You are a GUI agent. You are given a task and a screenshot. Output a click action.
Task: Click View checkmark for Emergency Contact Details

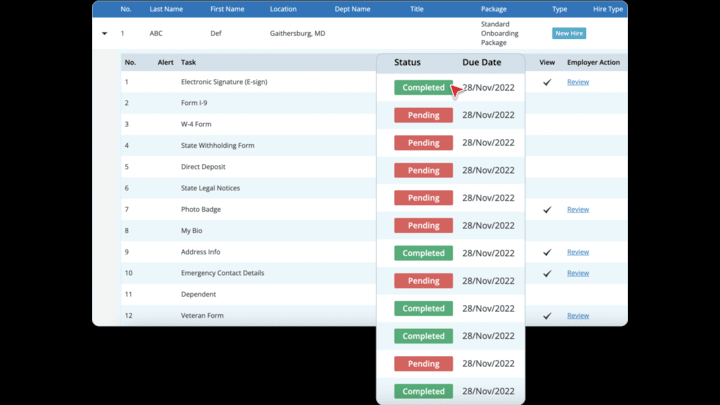point(547,273)
